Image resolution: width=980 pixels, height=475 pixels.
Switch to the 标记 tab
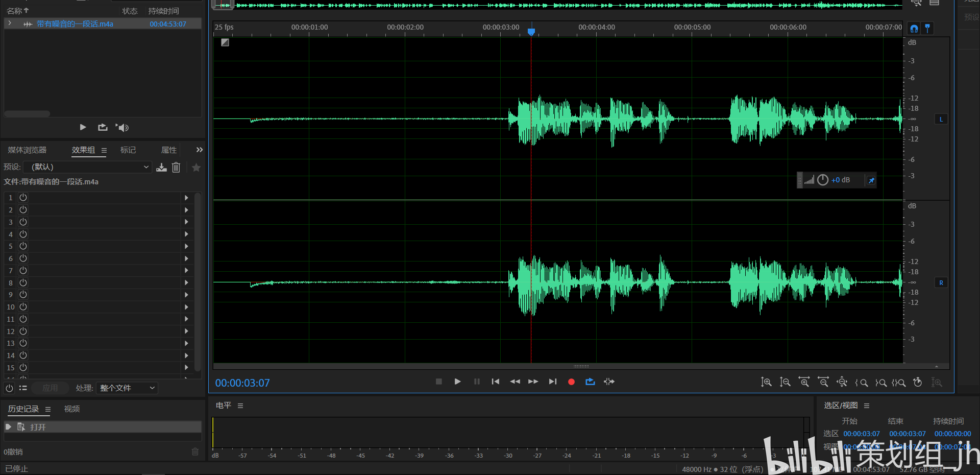point(128,150)
